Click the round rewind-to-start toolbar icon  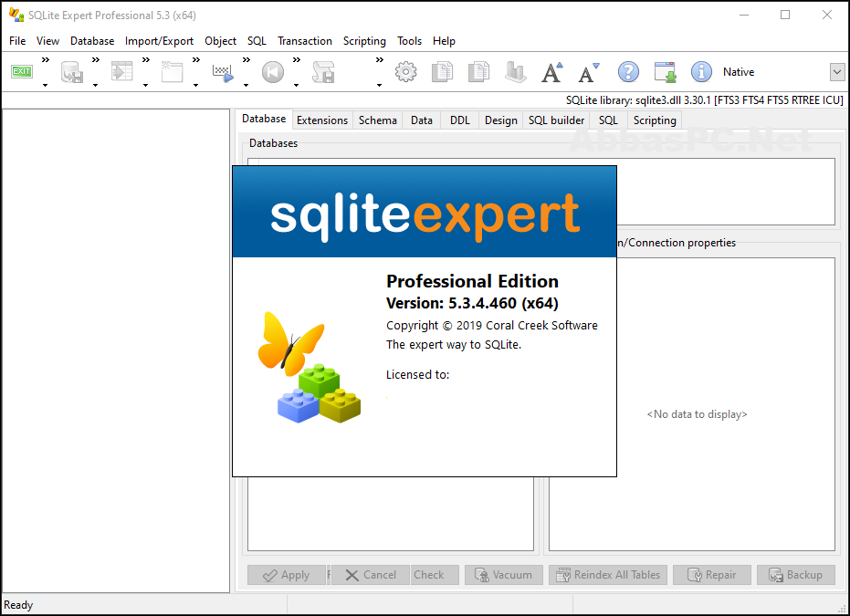pyautogui.click(x=273, y=72)
